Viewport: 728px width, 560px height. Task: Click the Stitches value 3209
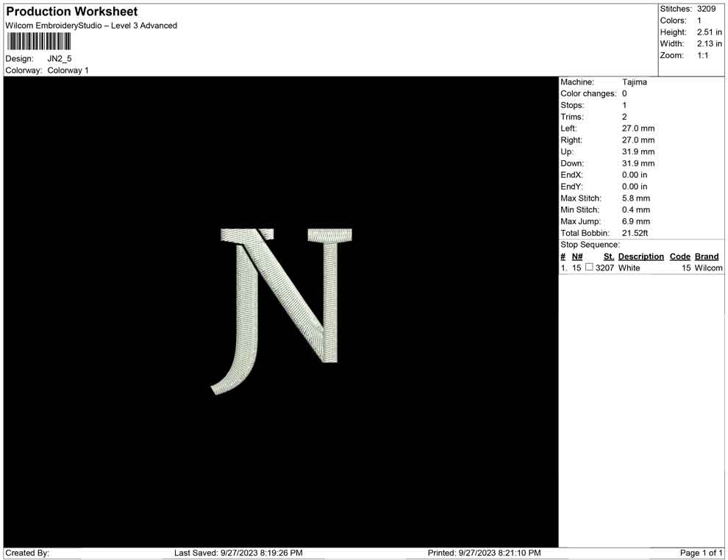click(x=706, y=9)
